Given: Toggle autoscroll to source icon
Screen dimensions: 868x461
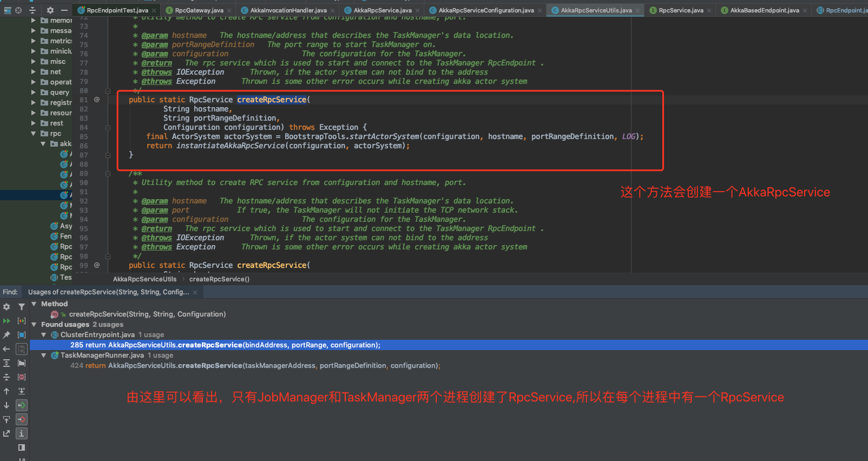Looking at the screenshot, I should click(22, 391).
